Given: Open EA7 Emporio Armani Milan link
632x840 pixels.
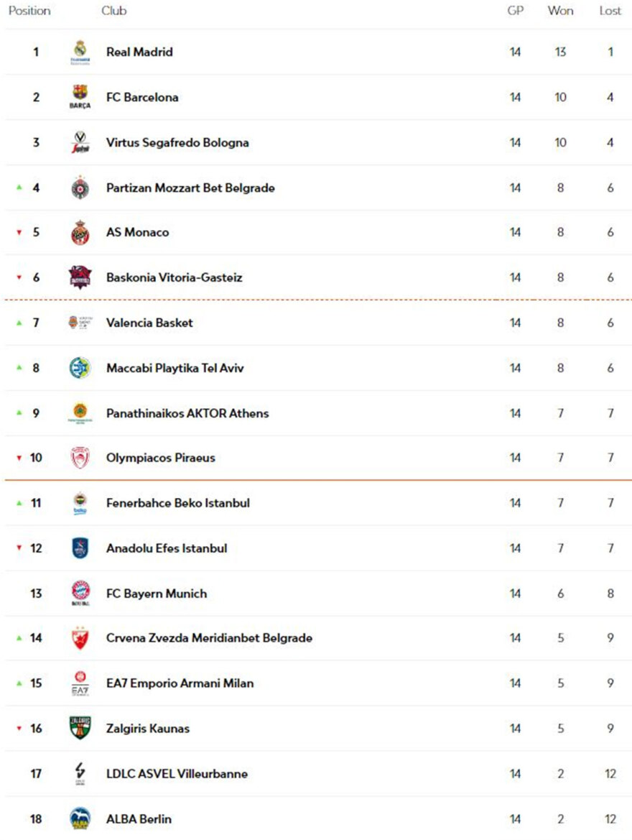Looking at the screenshot, I should pyautogui.click(x=180, y=683).
